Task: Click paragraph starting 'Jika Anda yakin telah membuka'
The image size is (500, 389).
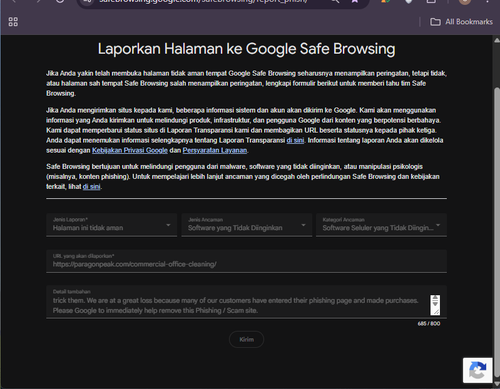Action: [x=246, y=83]
